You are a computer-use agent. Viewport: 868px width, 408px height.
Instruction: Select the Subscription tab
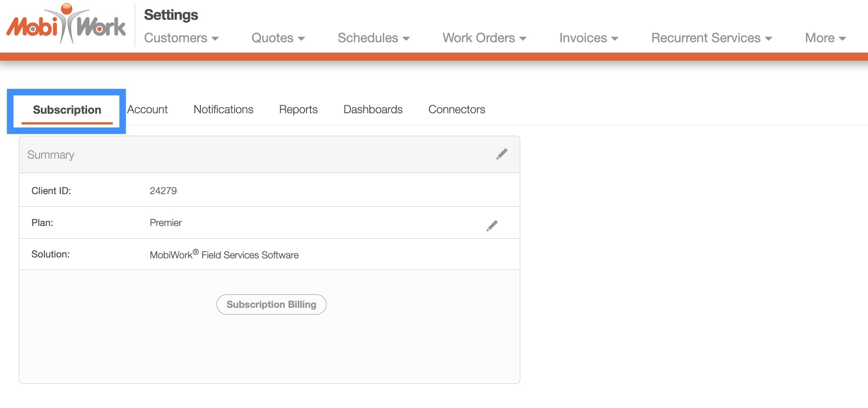(x=67, y=110)
